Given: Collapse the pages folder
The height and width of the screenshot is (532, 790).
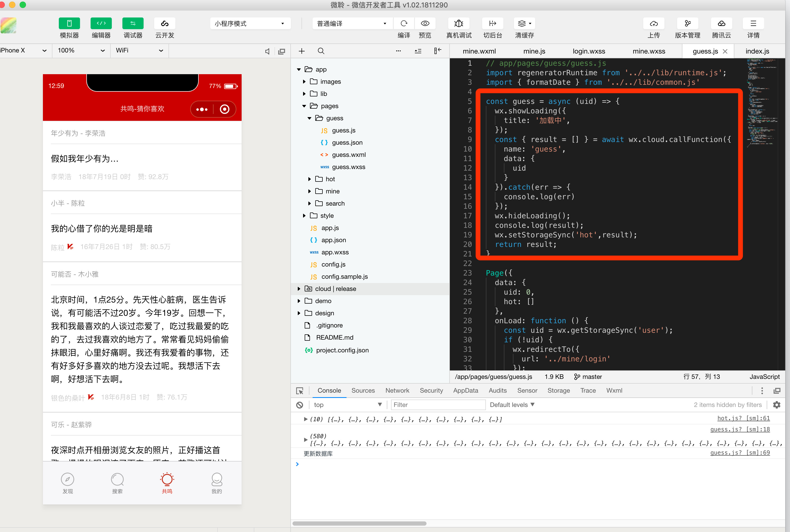Looking at the screenshot, I should 304,106.
